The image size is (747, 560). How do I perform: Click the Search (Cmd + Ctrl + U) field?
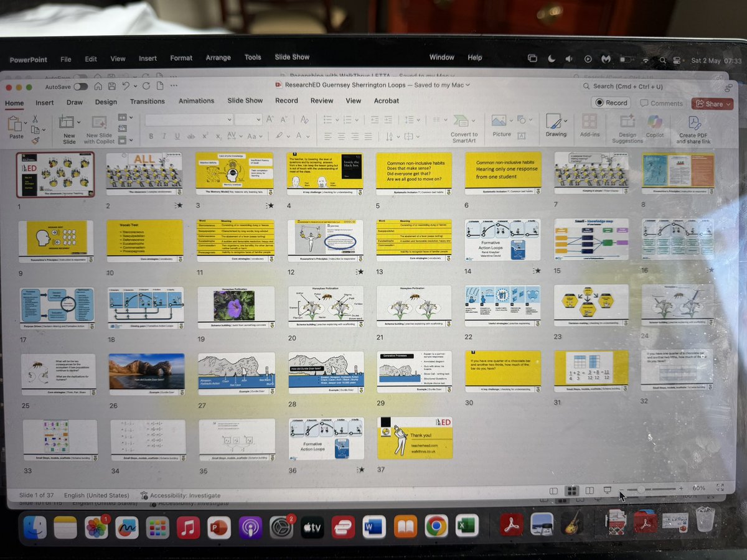click(x=647, y=86)
